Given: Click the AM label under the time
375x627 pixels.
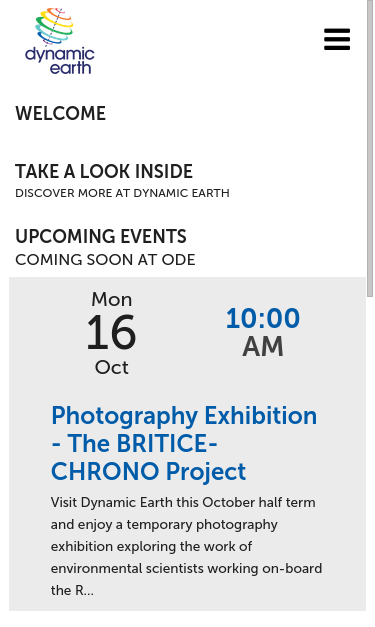Looking at the screenshot, I should [263, 347].
